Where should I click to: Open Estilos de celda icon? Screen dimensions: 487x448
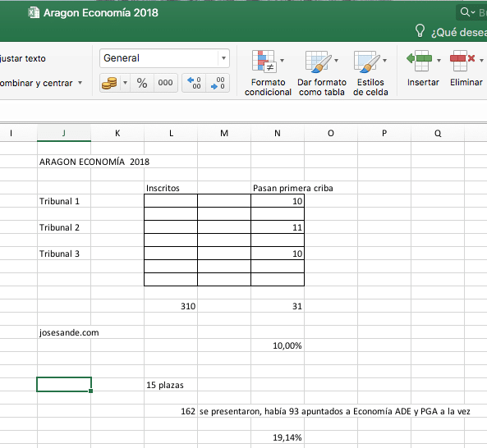point(367,61)
